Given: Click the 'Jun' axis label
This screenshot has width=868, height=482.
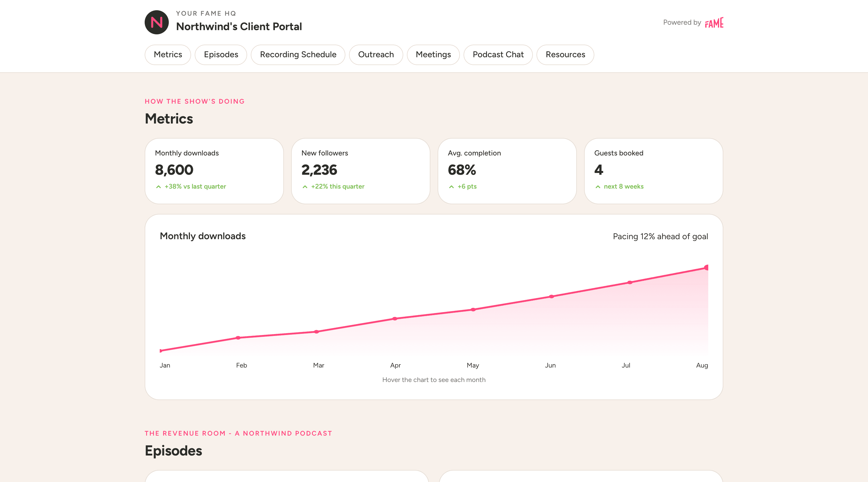Looking at the screenshot, I should click(550, 365).
